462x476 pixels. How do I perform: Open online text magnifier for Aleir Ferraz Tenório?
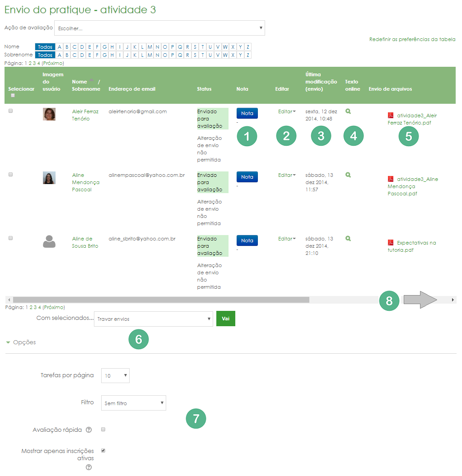pos(348,111)
